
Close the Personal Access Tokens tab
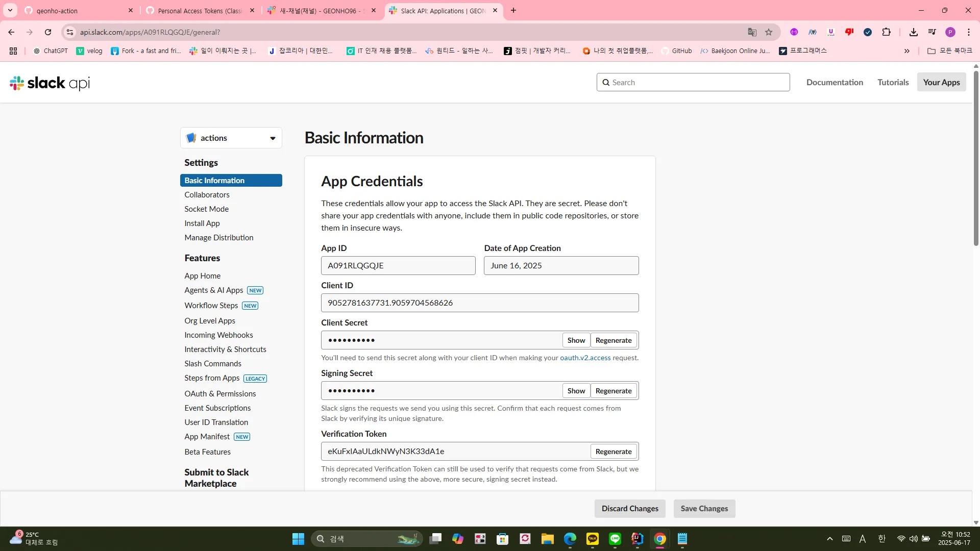pyautogui.click(x=252, y=10)
